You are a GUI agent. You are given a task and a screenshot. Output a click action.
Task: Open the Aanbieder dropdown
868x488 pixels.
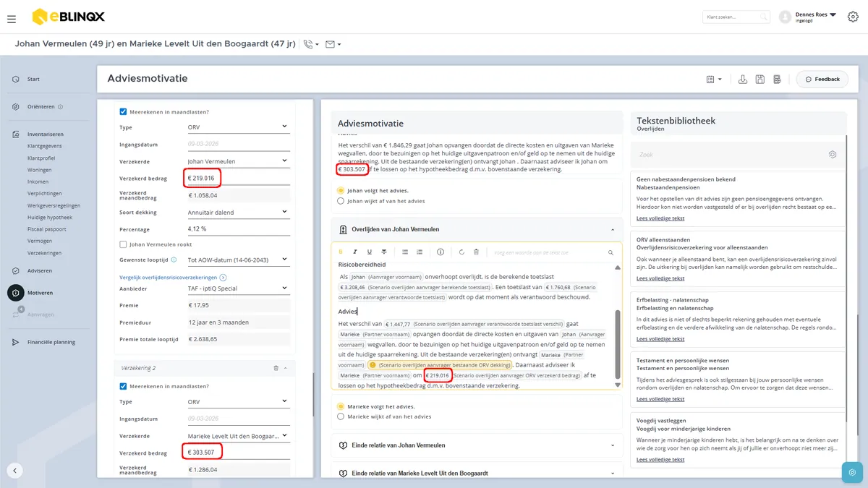point(237,288)
